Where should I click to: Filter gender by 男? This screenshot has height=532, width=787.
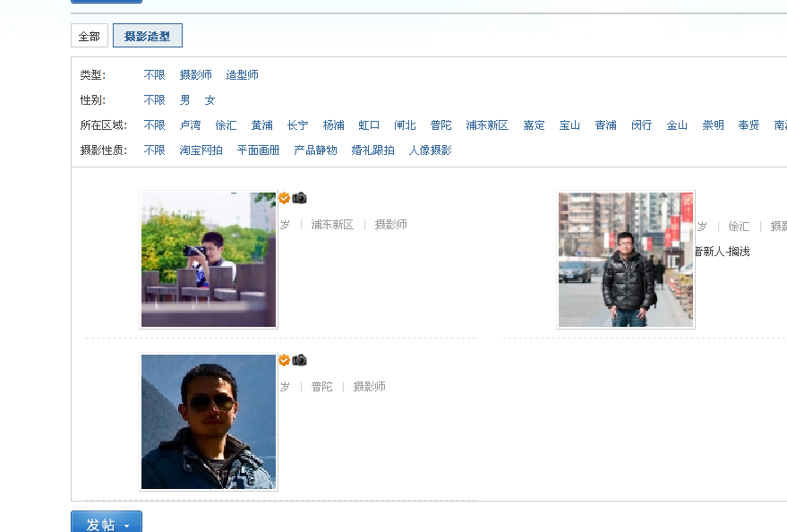point(184,100)
